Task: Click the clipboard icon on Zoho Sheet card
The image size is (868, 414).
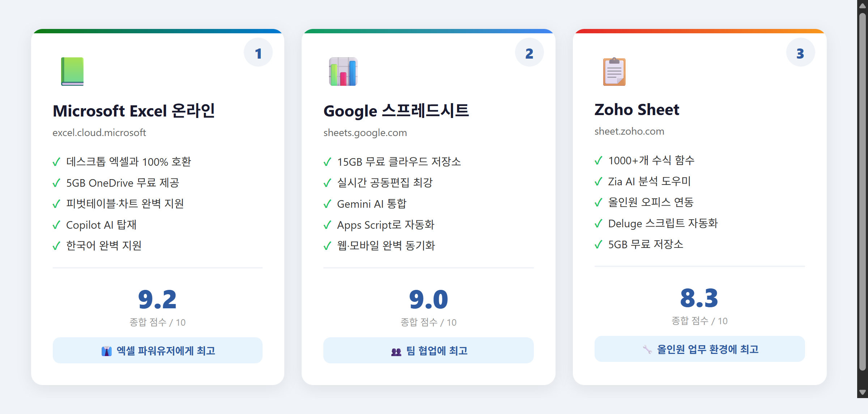Action: [x=614, y=72]
